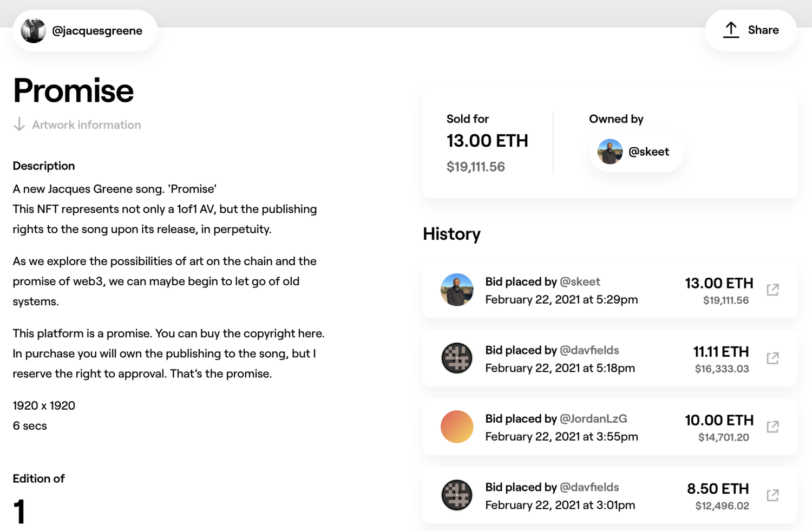812x531 pixels.
Task: Click the orange gradient avatar of @JordanLzG
Action: point(457,427)
